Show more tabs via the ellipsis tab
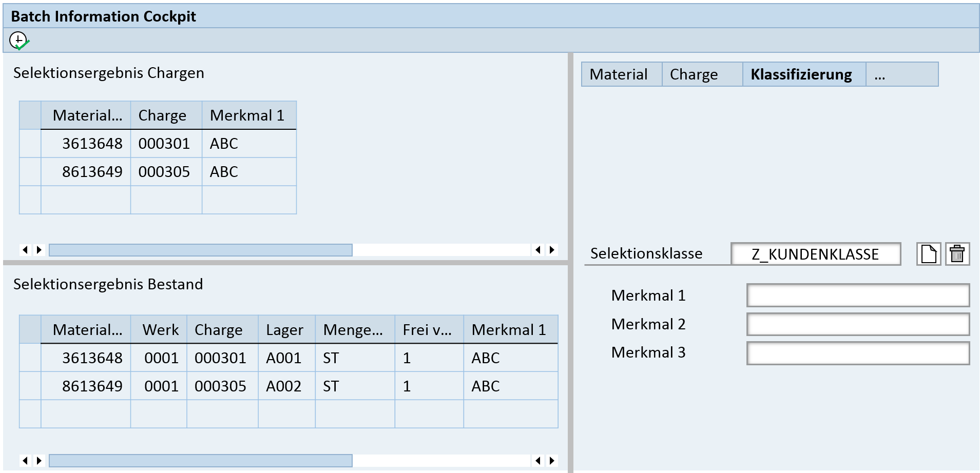This screenshot has width=980, height=473. [902, 74]
